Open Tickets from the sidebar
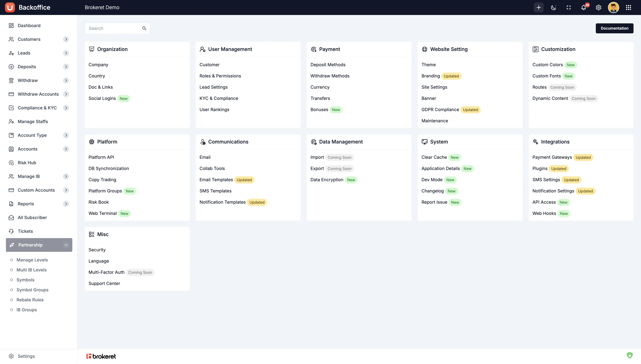 [25, 231]
